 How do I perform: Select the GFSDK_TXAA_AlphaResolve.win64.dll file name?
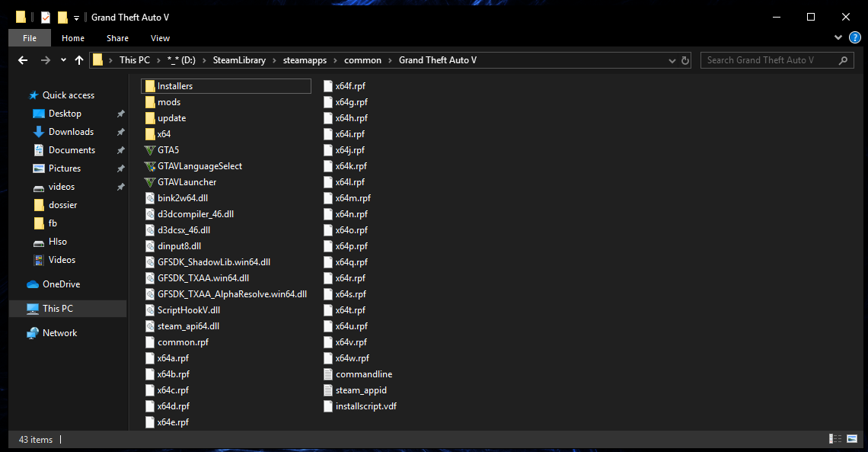click(x=232, y=295)
